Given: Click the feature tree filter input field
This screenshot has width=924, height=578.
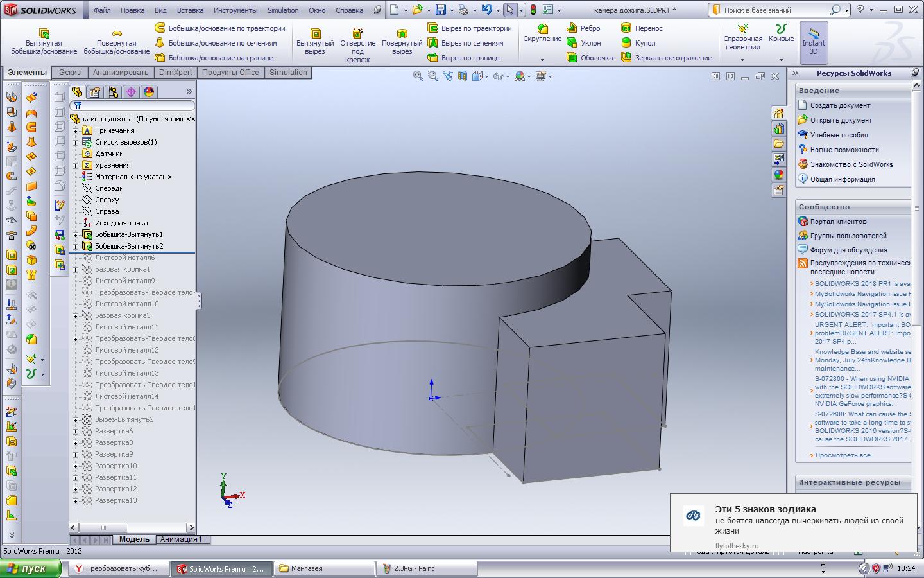Looking at the screenshot, I should click(x=133, y=105).
